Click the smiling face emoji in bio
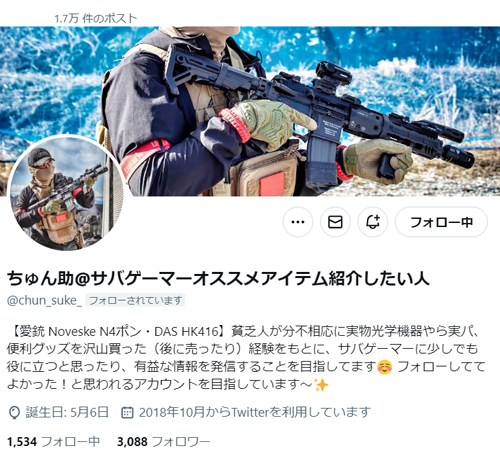The width and height of the screenshot is (500, 460). point(385,367)
